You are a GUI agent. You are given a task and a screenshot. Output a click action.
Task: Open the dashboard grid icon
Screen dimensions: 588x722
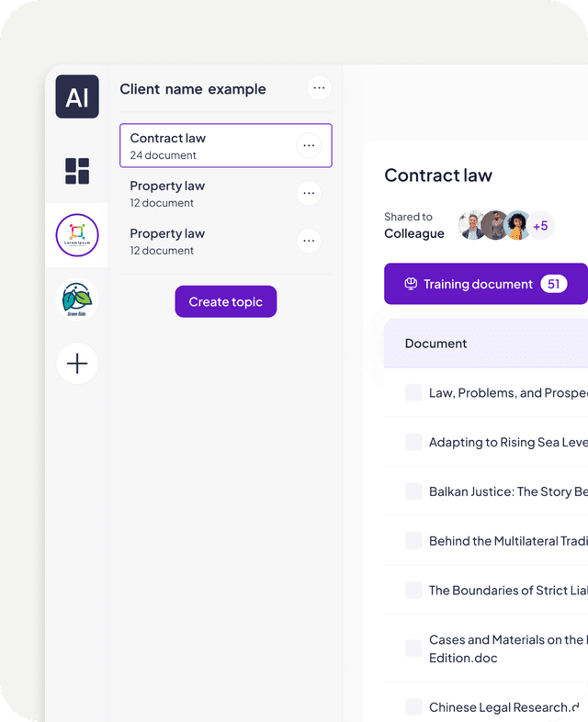pyautogui.click(x=77, y=171)
